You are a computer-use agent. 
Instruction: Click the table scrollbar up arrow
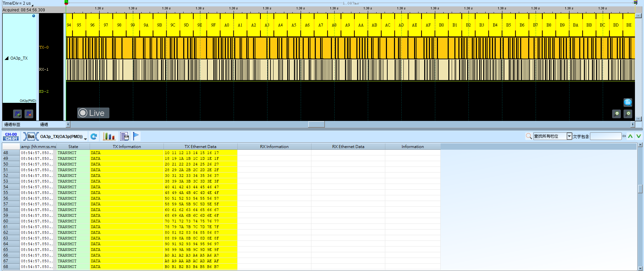640,145
